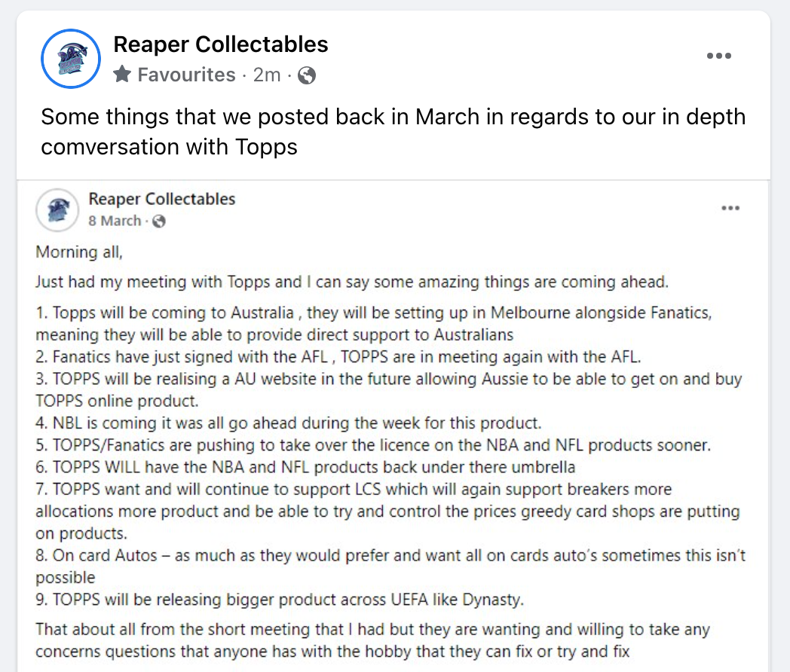
Task: Click line about Fanatics signing with AFL
Action: [338, 357]
